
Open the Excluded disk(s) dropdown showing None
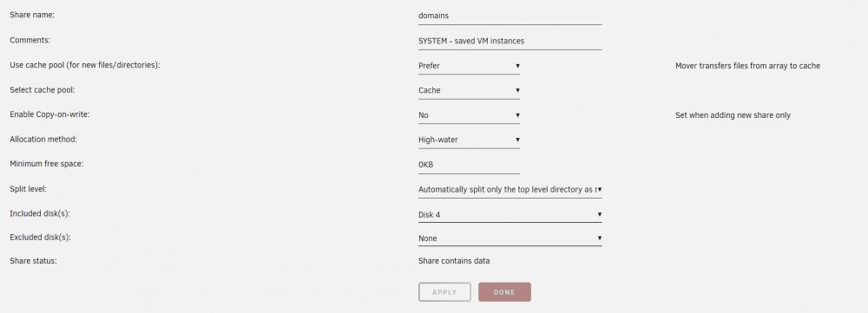pos(510,238)
